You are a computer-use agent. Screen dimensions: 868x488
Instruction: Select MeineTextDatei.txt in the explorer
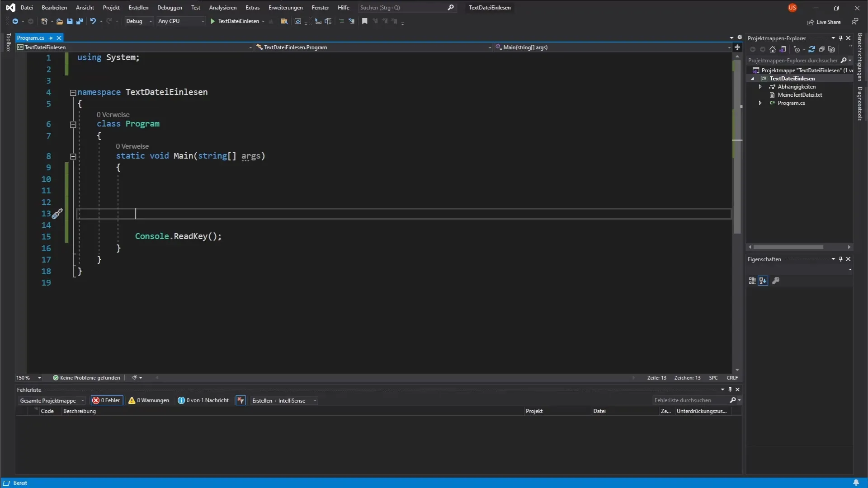[799, 95]
